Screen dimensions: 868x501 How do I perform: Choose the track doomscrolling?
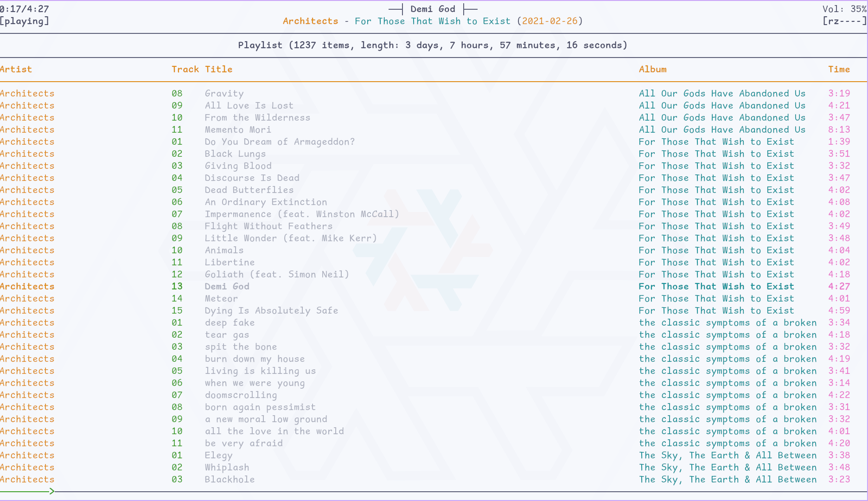tap(241, 395)
